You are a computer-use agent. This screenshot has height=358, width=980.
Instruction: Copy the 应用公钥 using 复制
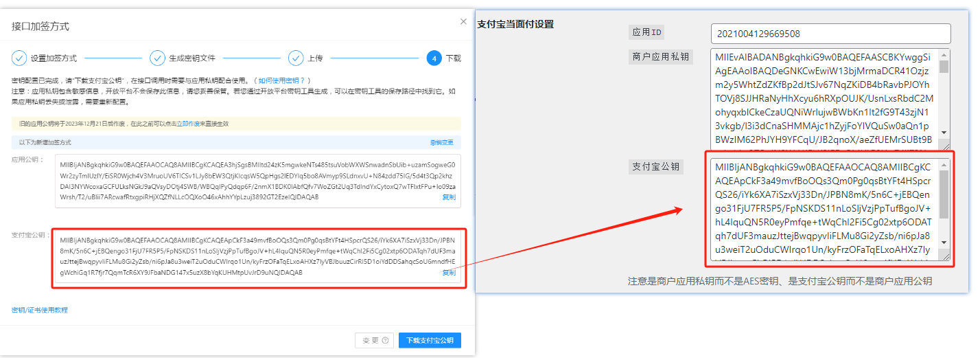448,197
